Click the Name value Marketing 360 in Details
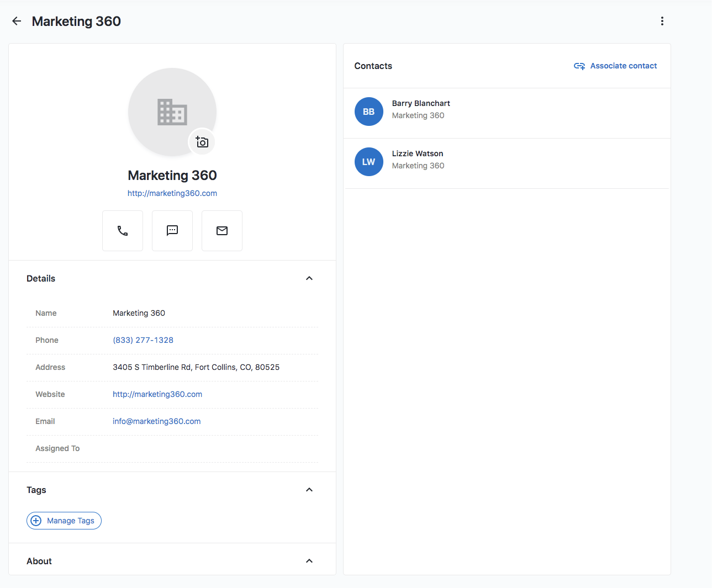This screenshot has width=712, height=588. (139, 313)
